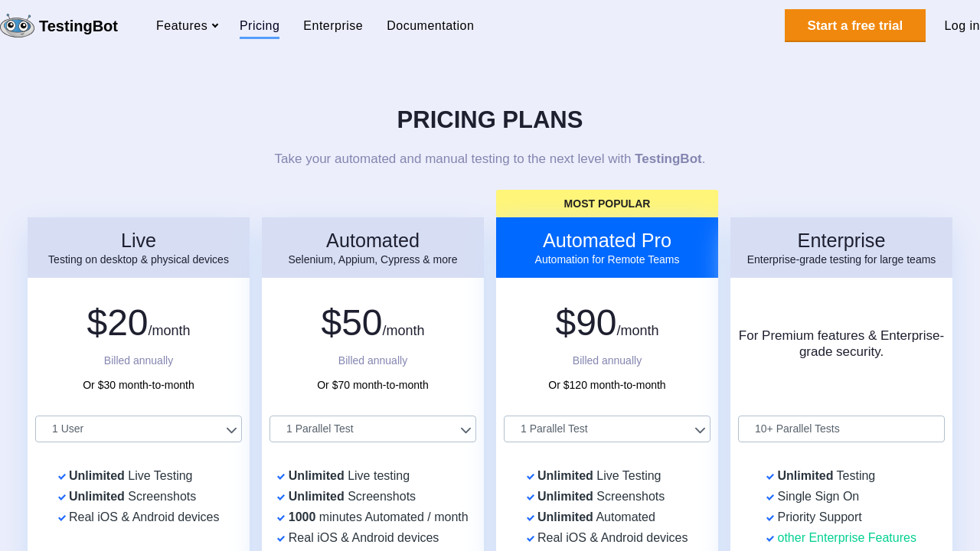This screenshot has width=980, height=551.
Task: Click the Log in link
Action: pyautogui.click(x=962, y=26)
